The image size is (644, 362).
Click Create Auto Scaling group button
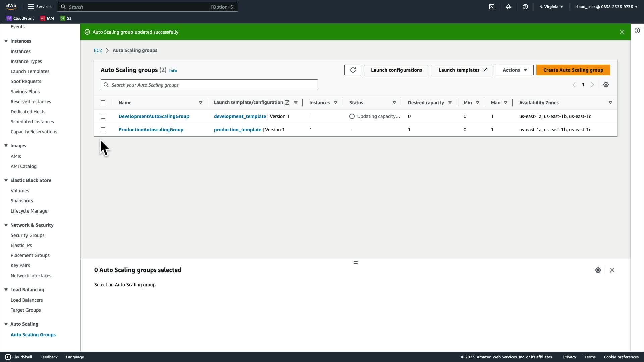pyautogui.click(x=573, y=70)
